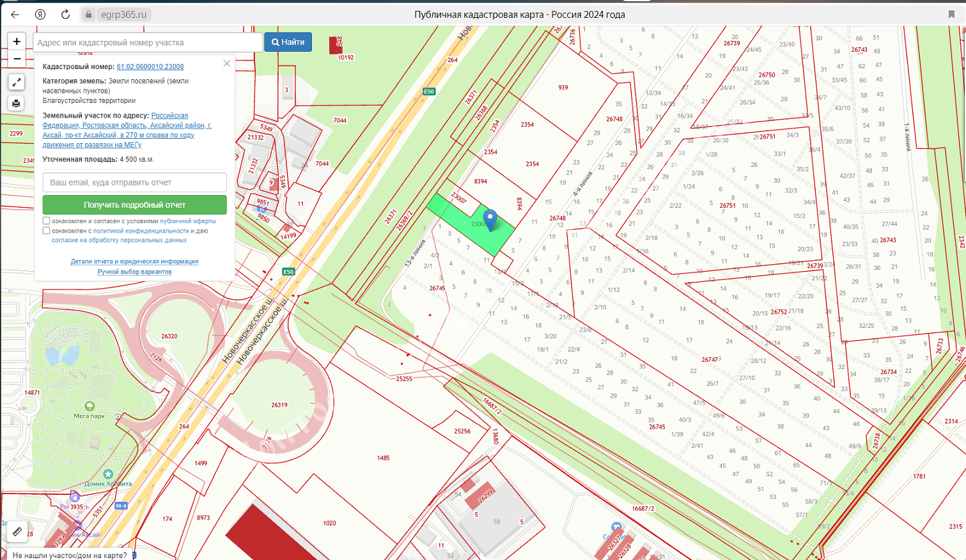Zoom in the map with plus button
The width and height of the screenshot is (966, 560).
(x=17, y=42)
